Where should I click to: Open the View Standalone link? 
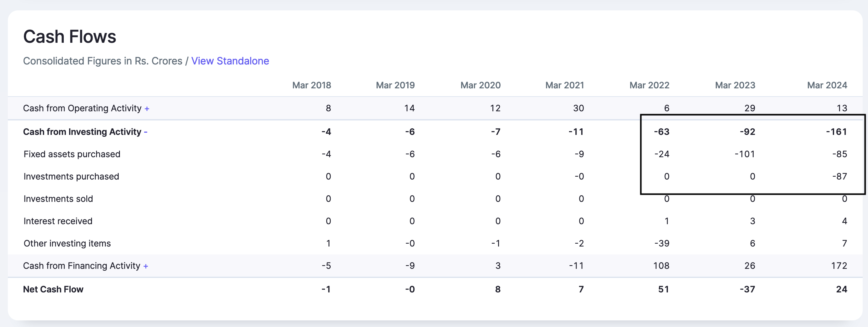(x=230, y=61)
